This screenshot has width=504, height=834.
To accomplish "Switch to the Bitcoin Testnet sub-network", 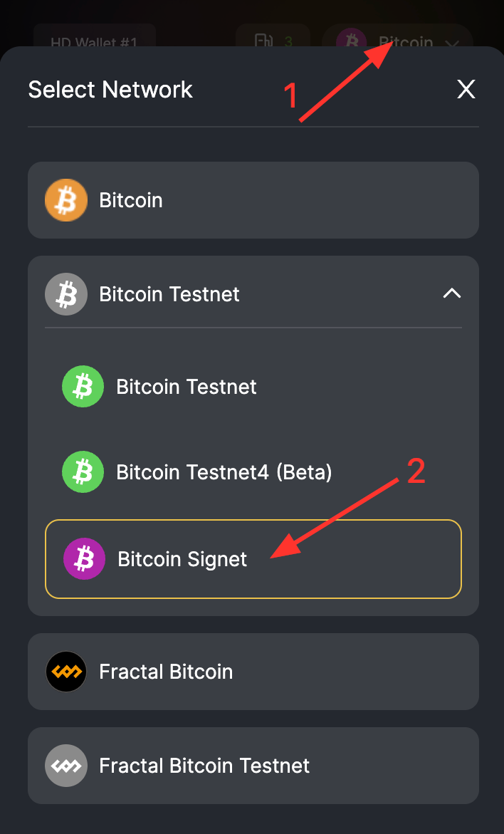I will tap(187, 387).
